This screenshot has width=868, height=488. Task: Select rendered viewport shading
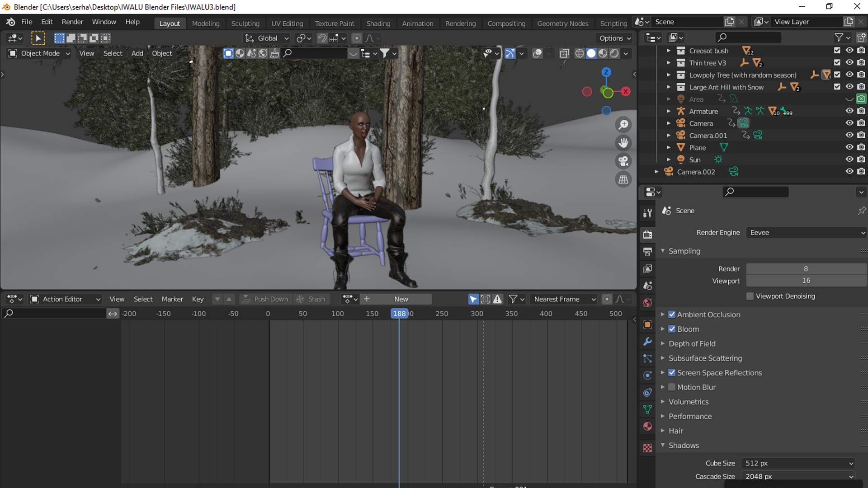click(614, 53)
